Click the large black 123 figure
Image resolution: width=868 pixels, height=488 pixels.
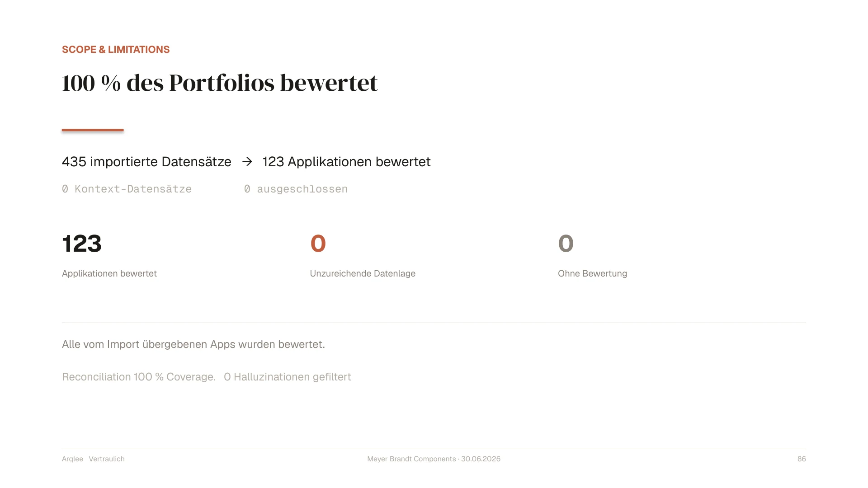click(x=82, y=244)
